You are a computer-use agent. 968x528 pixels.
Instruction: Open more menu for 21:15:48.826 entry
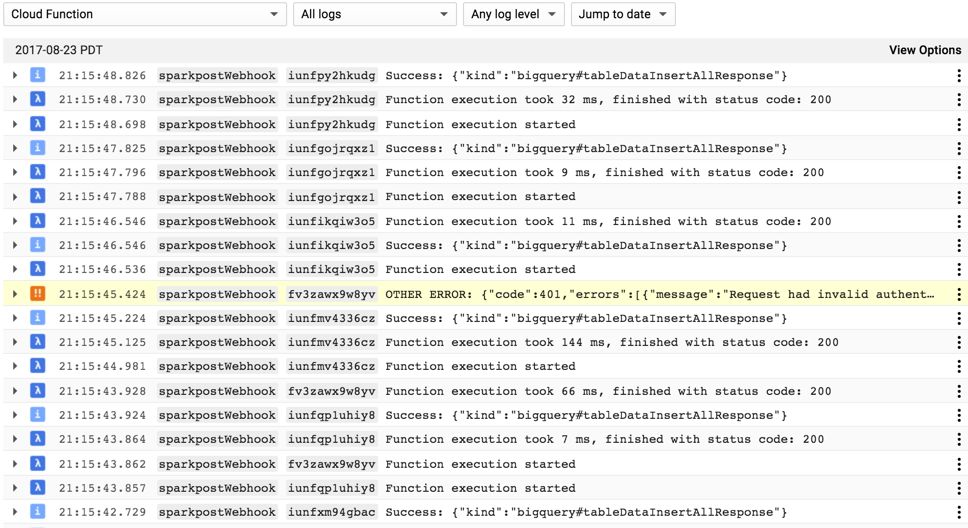(x=958, y=75)
